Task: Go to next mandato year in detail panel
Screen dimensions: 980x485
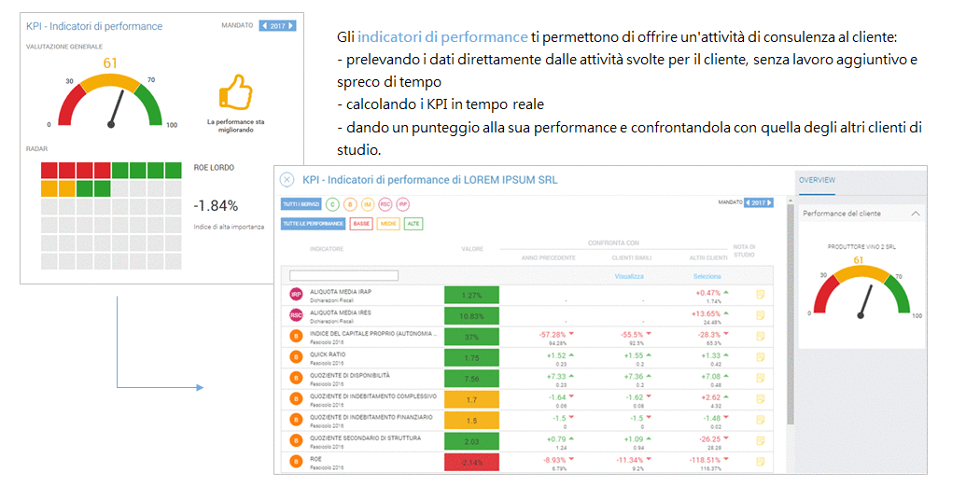Action: [x=770, y=203]
